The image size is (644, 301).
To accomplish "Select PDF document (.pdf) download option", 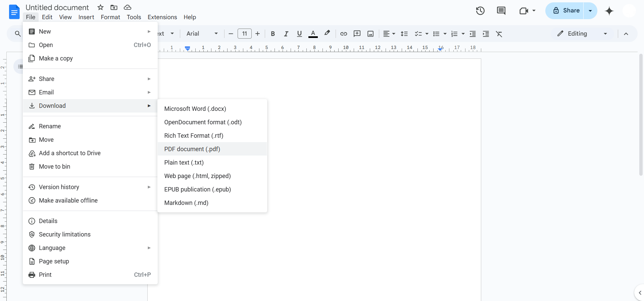I will pyautogui.click(x=192, y=149).
